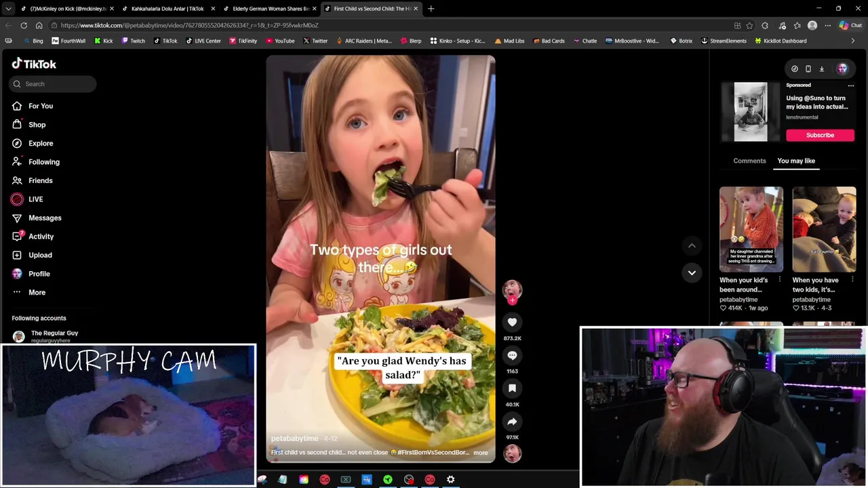Switch to the Elderly German Woman tab
Image resolution: width=868 pixels, height=488 pixels.
pos(269,9)
